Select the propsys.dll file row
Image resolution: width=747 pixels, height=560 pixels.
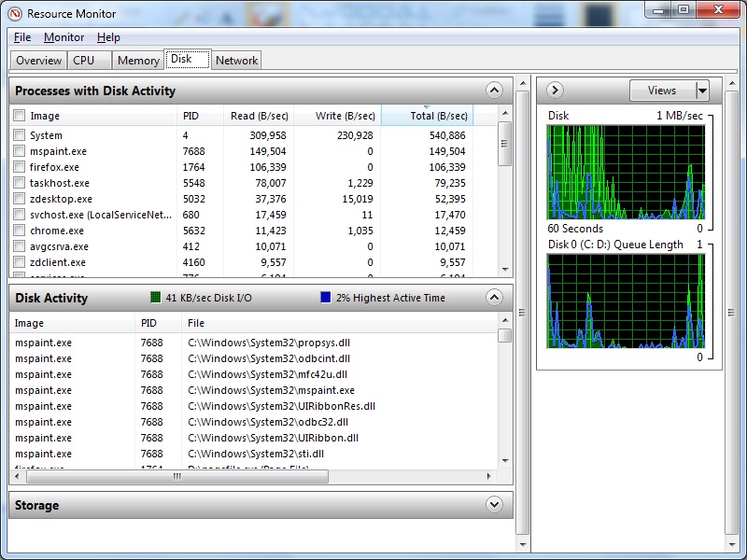[x=253, y=343]
